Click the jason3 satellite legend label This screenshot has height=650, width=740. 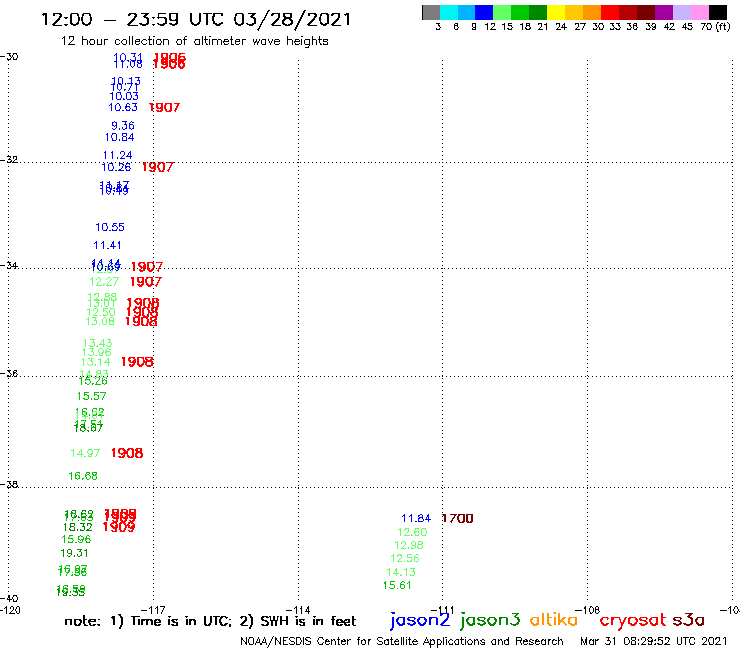pos(490,620)
